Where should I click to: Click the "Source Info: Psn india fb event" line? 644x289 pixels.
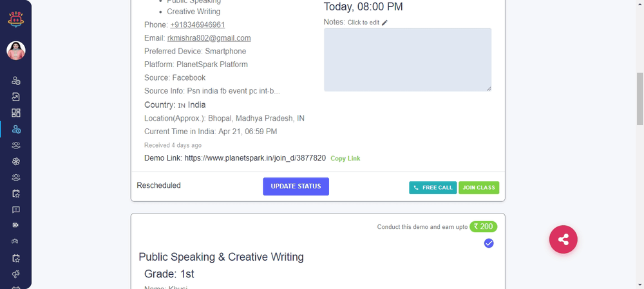[212, 91]
